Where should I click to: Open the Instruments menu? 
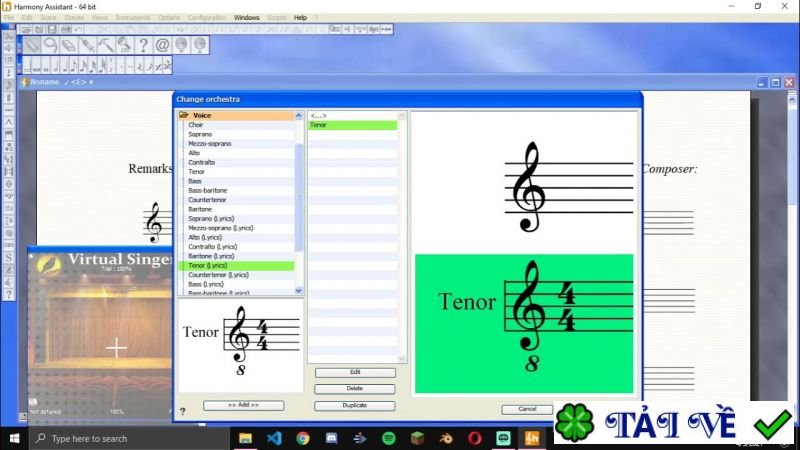coord(133,17)
